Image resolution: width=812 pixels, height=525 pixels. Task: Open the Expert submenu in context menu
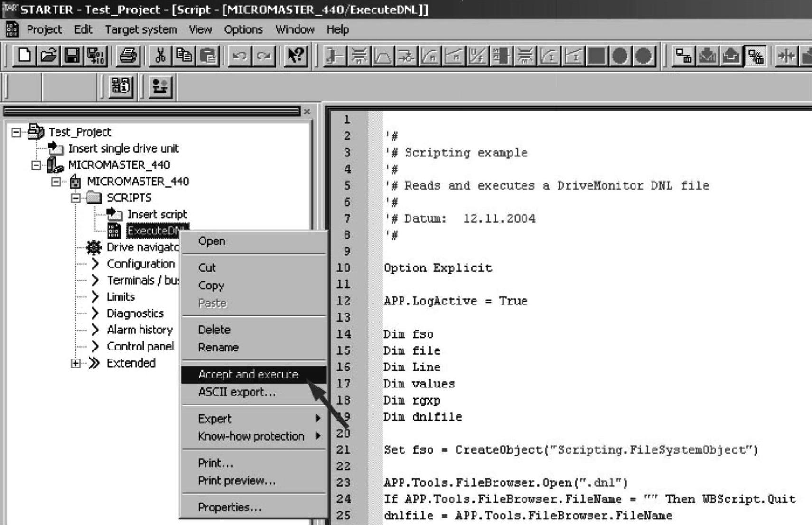point(254,419)
